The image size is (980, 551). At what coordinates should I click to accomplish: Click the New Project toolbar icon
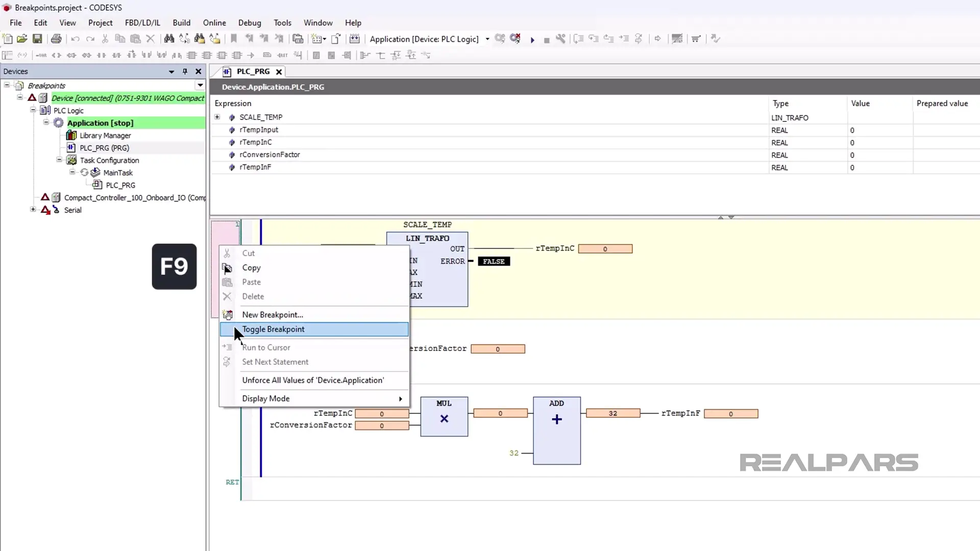pos(7,39)
